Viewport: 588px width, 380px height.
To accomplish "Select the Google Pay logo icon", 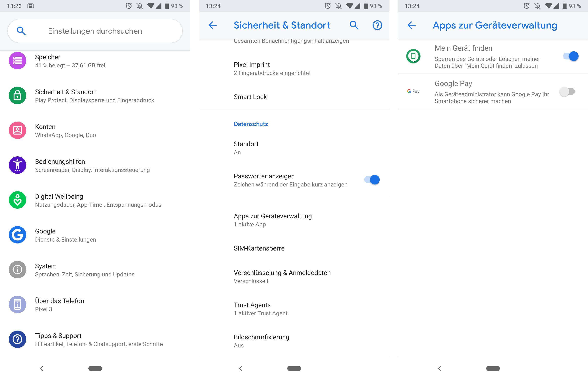I will pyautogui.click(x=413, y=91).
